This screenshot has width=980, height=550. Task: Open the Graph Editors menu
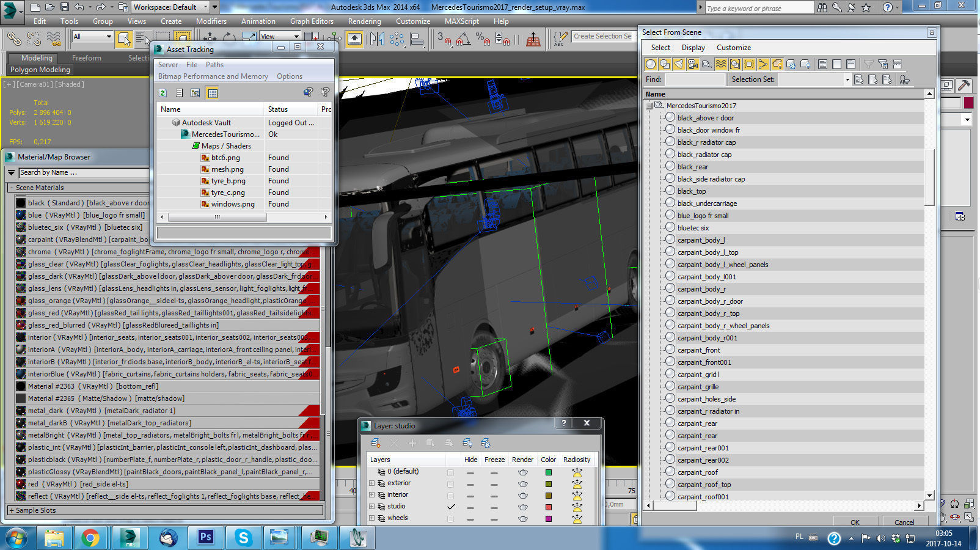312,21
